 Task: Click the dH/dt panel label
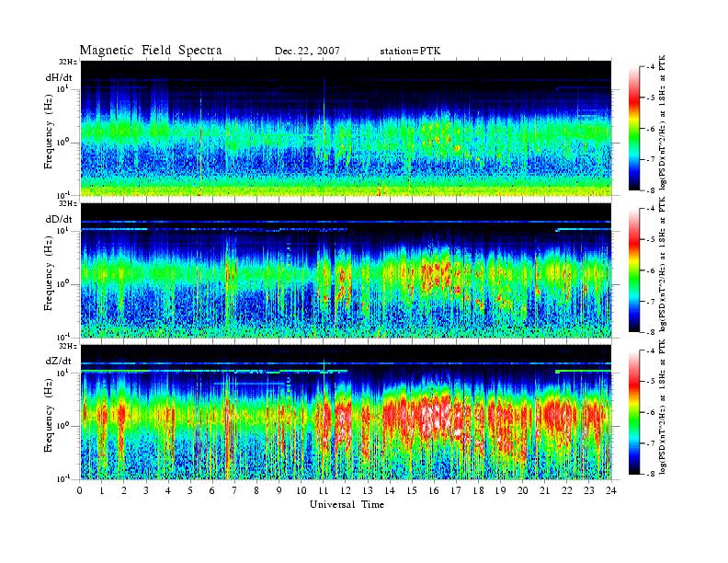pos(59,77)
